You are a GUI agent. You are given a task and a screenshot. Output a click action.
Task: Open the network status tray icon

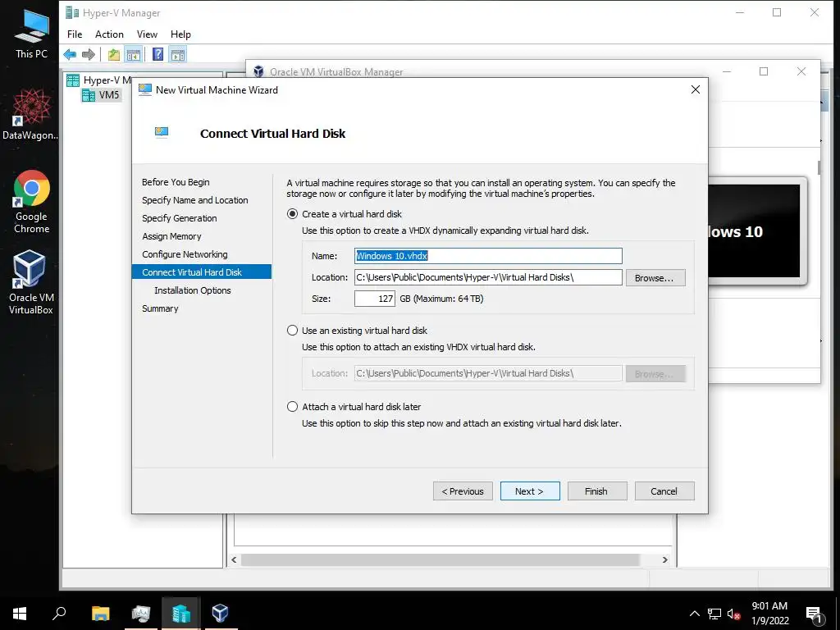[714, 614]
